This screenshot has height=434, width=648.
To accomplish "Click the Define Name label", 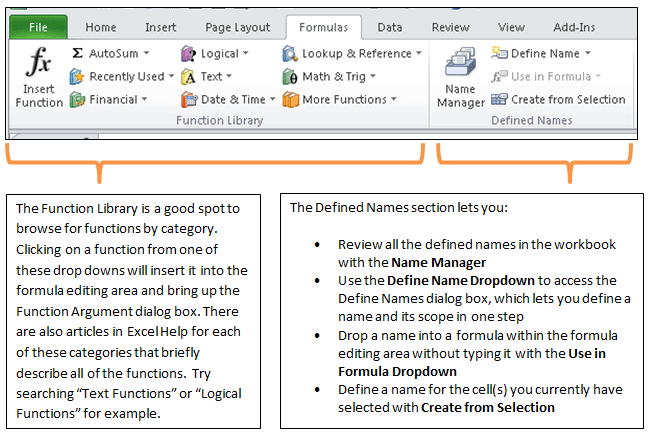I will (x=545, y=53).
